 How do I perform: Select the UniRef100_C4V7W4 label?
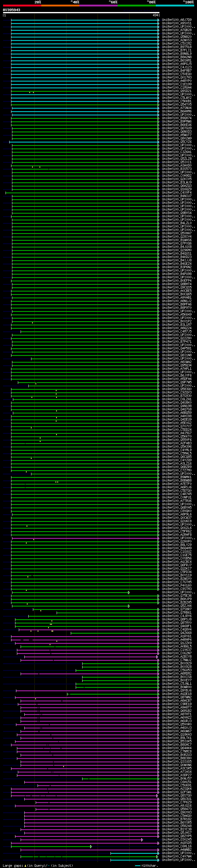click(177, 856)
